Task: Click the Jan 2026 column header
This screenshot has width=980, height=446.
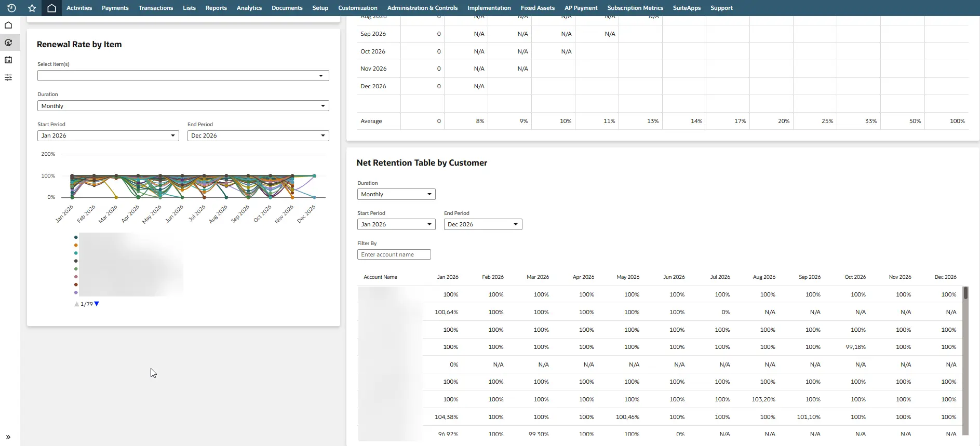Action: 448,277
